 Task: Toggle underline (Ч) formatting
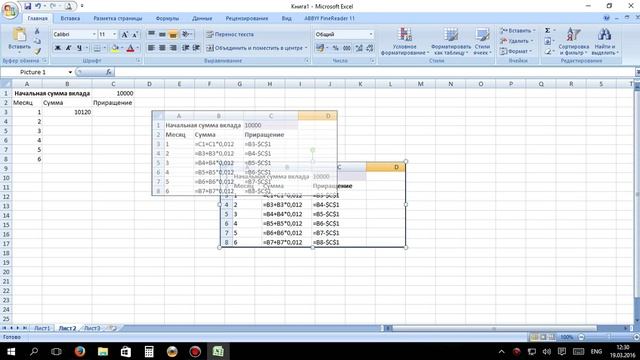[79, 48]
